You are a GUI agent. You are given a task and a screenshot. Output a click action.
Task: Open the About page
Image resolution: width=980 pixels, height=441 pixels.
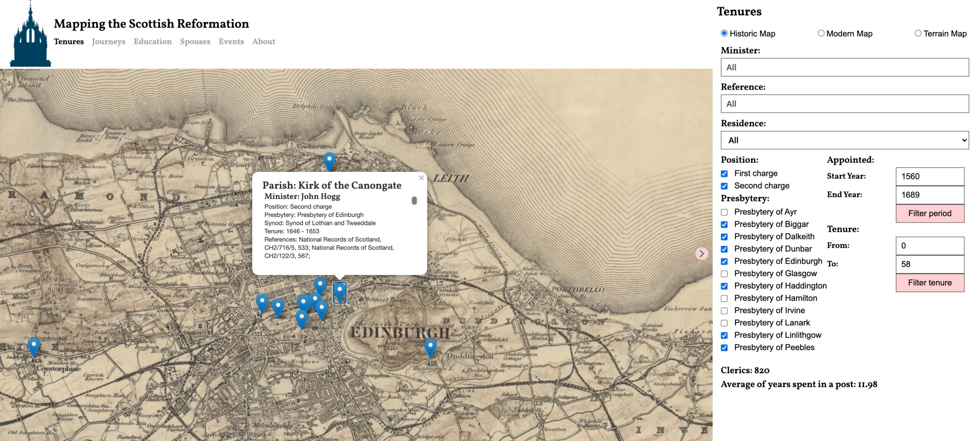(x=264, y=41)
